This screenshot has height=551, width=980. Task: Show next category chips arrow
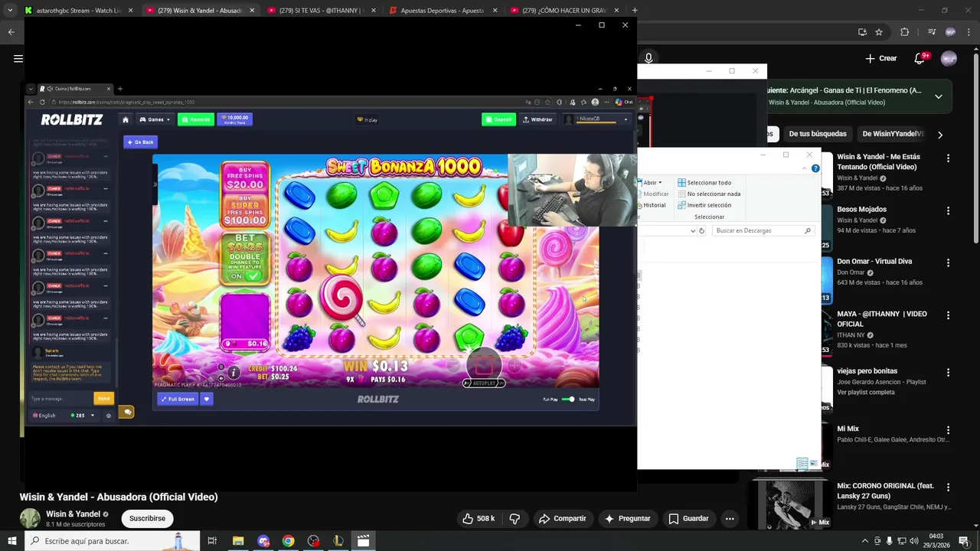coord(940,135)
